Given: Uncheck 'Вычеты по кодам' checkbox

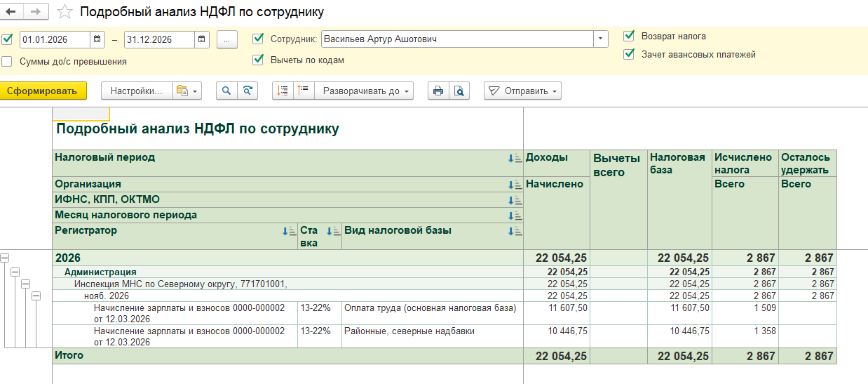Looking at the screenshot, I should 258,60.
